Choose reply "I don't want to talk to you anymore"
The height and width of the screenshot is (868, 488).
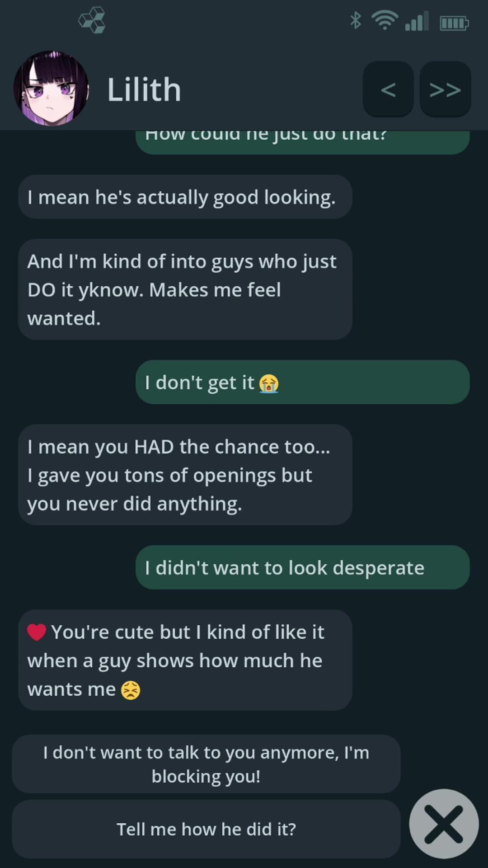point(206,764)
